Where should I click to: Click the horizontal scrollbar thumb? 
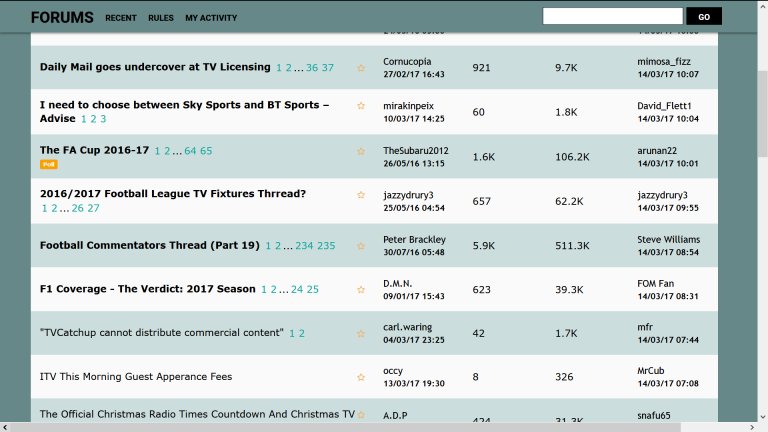(x=346, y=428)
